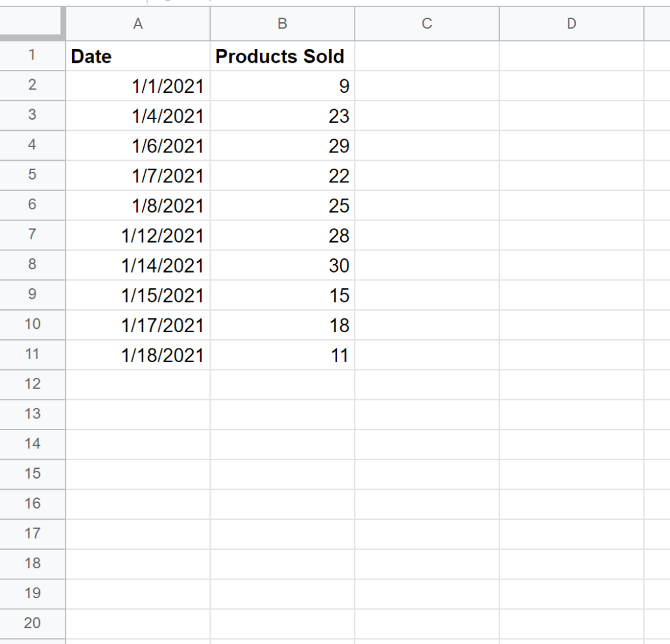Image resolution: width=670 pixels, height=644 pixels.
Task: Select the cell containing 1/12/2021
Action: tap(137, 235)
